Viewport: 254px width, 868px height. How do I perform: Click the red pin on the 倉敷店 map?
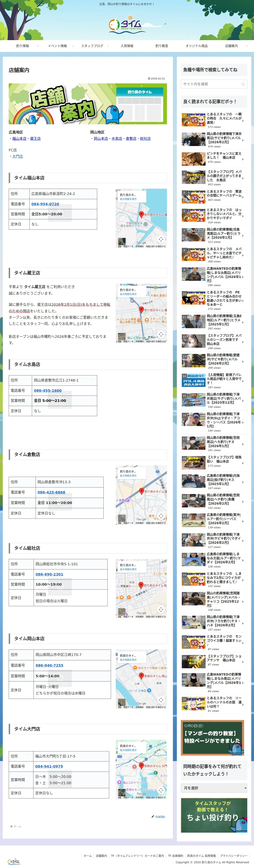(x=142, y=491)
